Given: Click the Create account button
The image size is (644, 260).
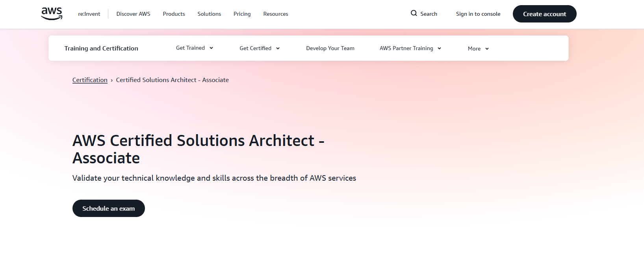Looking at the screenshot, I should (x=544, y=14).
